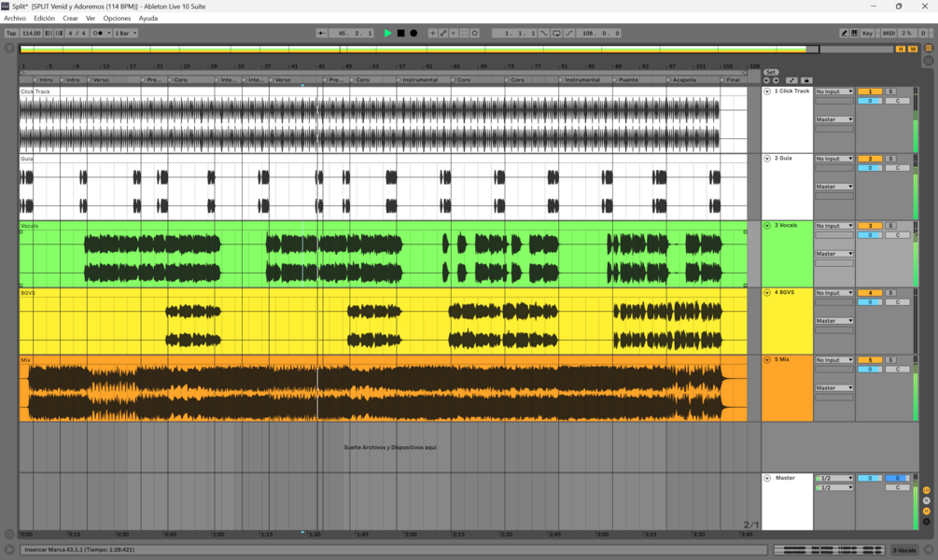The width and height of the screenshot is (938, 560).
Task: Open the 1 Bar quantization dropdown
Action: point(126,34)
